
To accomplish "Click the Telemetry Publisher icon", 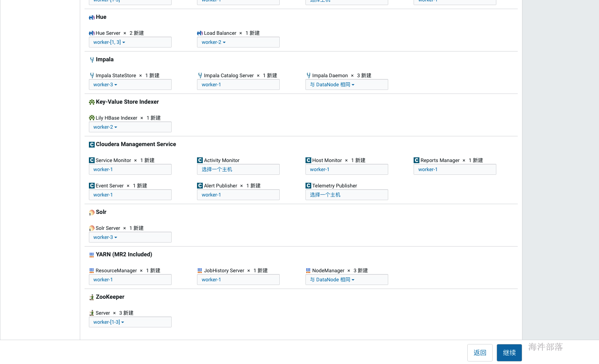I will coord(308,186).
